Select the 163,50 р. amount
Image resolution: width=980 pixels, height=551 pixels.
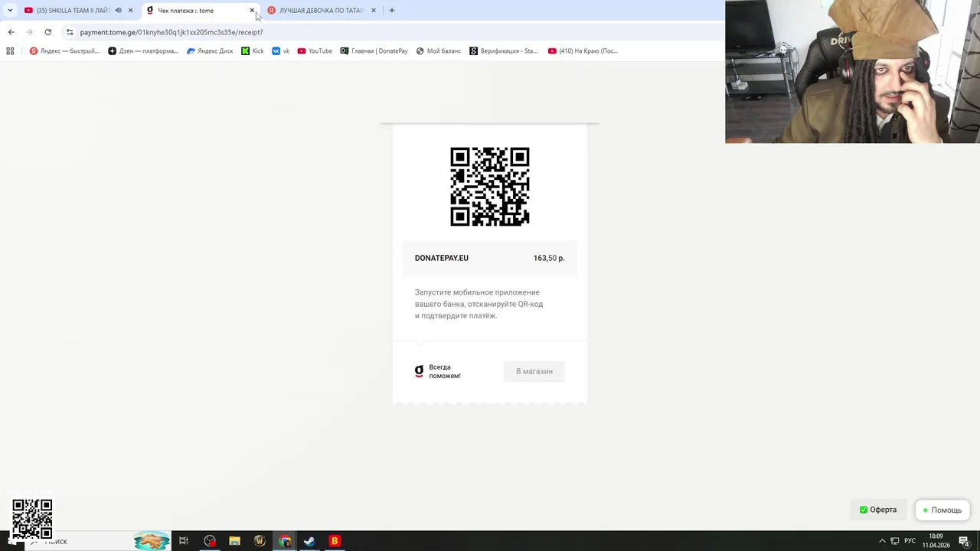click(x=549, y=258)
